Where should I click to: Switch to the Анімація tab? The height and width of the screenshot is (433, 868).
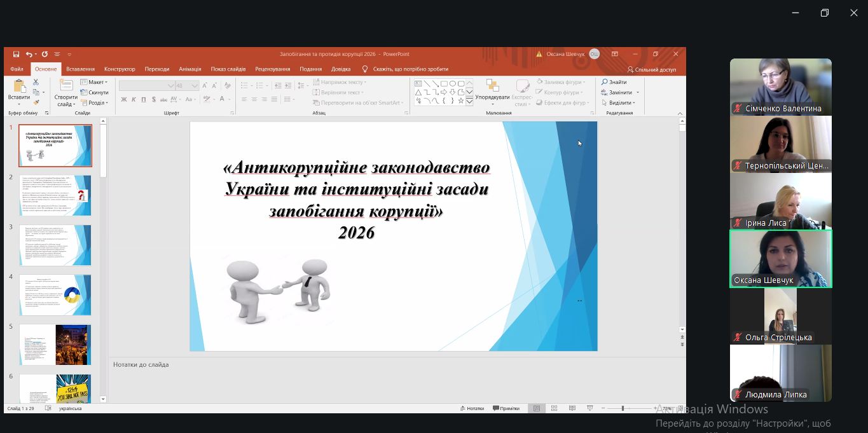click(x=189, y=69)
